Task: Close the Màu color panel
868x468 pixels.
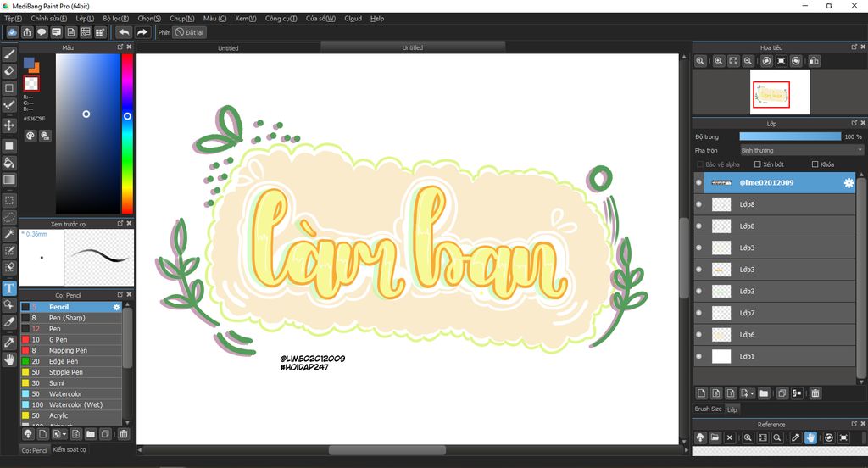Action: (129, 47)
